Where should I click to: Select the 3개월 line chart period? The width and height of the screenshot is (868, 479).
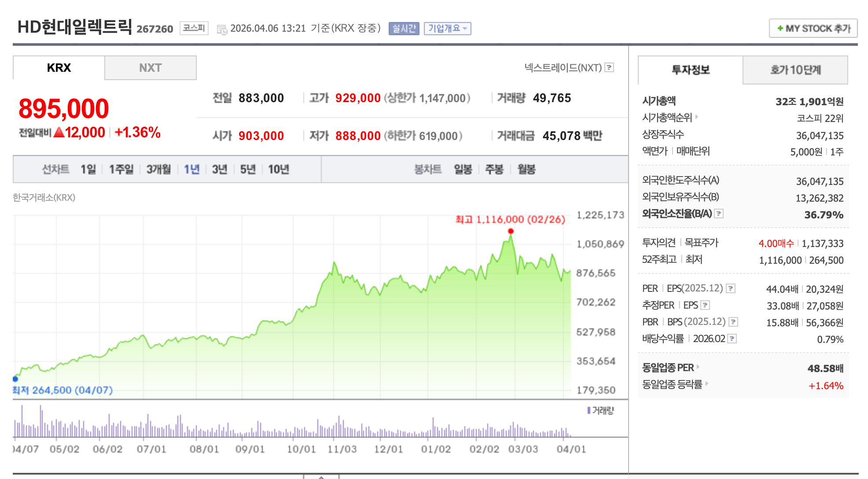pos(158,169)
